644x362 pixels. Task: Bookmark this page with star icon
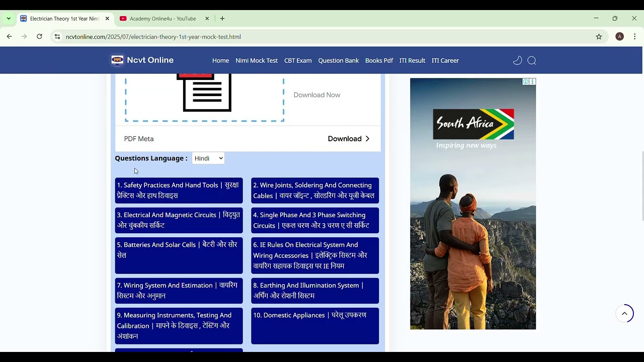(599, 37)
